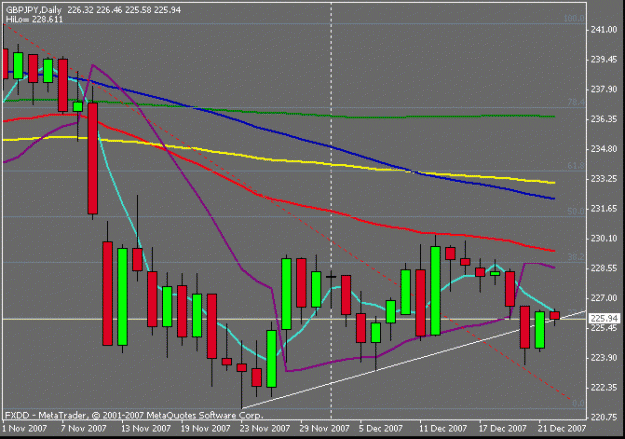This screenshot has width=625, height=439.
Task: Click the 11 Dec 2007 date label
Action: pos(443,429)
